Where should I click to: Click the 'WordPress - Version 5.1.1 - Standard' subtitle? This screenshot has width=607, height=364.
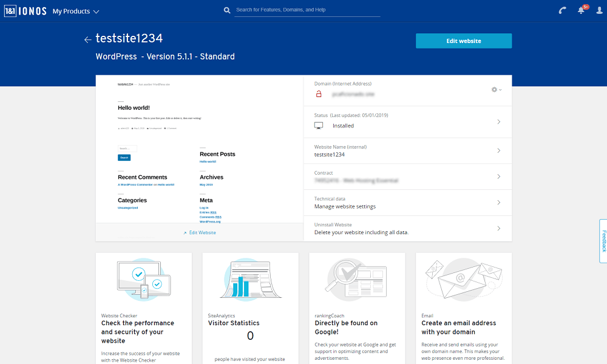pos(165,56)
